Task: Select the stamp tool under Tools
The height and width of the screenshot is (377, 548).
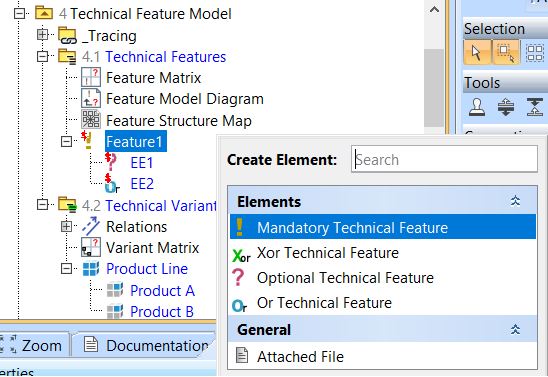Action: click(477, 107)
